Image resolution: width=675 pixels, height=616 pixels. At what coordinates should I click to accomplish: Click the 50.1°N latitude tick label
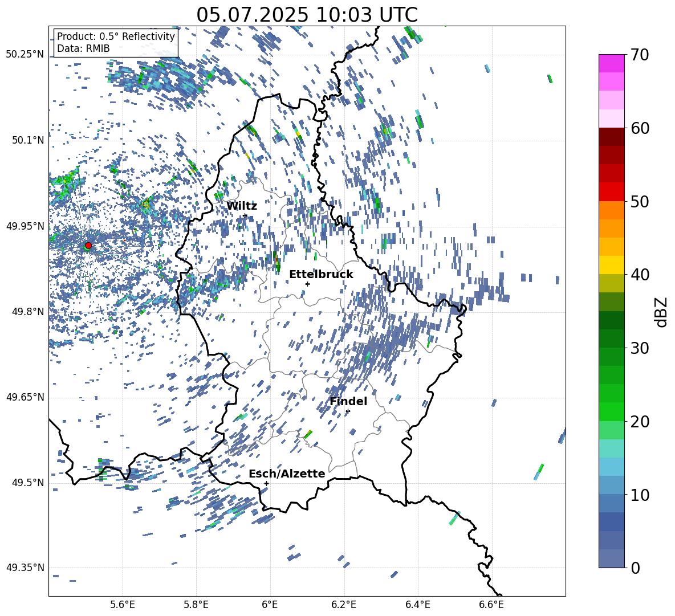point(28,140)
